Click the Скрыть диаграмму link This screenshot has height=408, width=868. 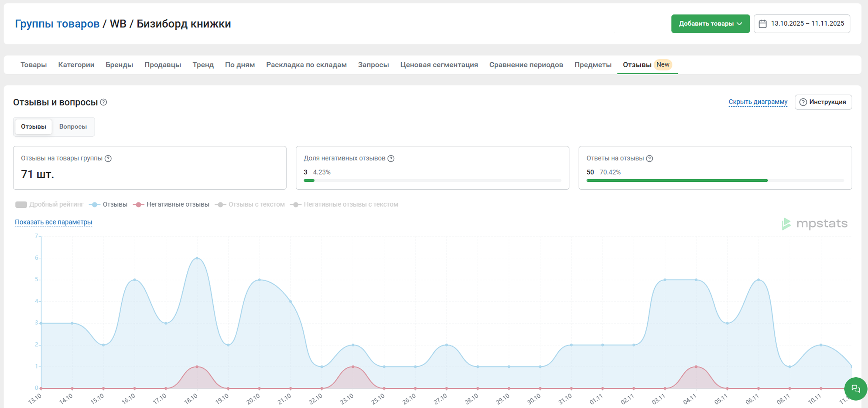tap(758, 102)
